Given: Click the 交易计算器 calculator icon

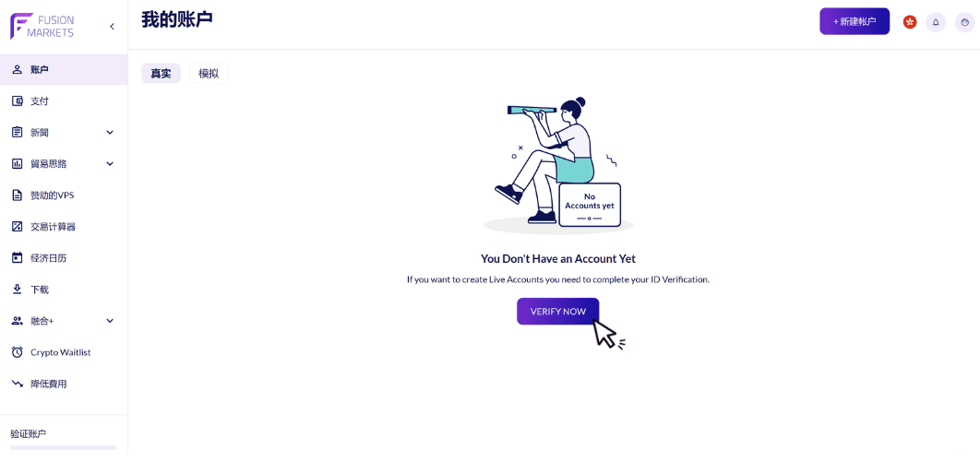Looking at the screenshot, I should tap(18, 227).
